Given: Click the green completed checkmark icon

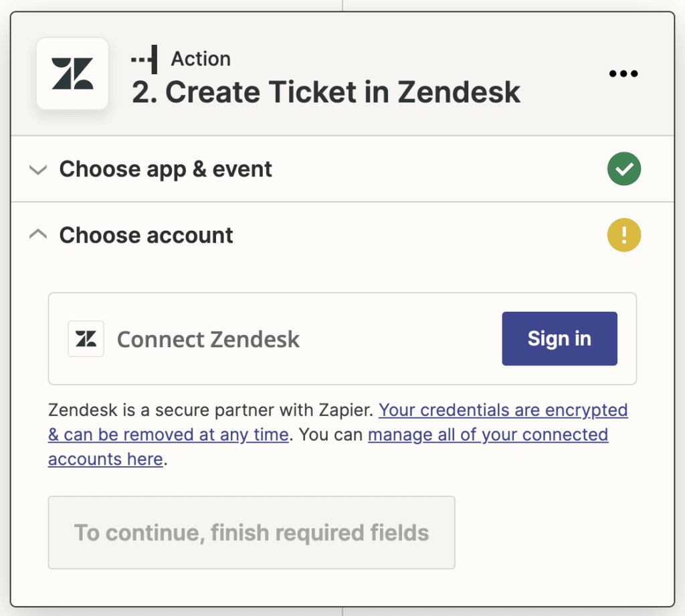Looking at the screenshot, I should tap(624, 169).
